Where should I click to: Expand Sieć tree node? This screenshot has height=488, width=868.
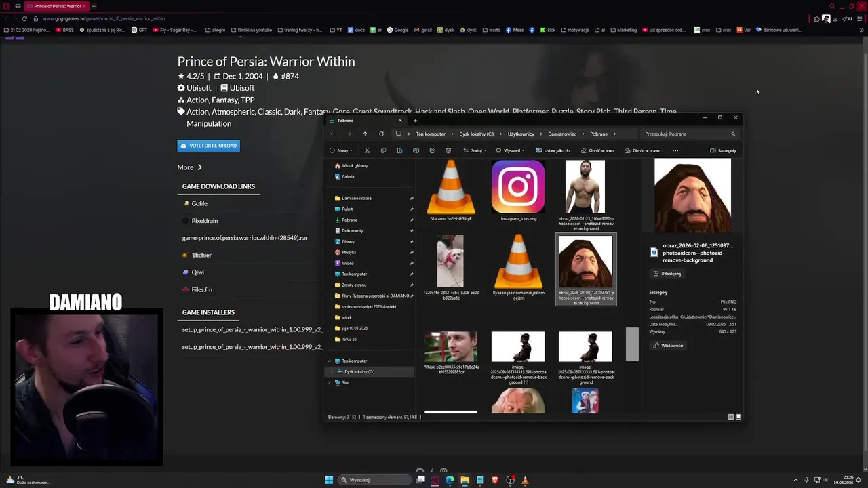(x=329, y=382)
